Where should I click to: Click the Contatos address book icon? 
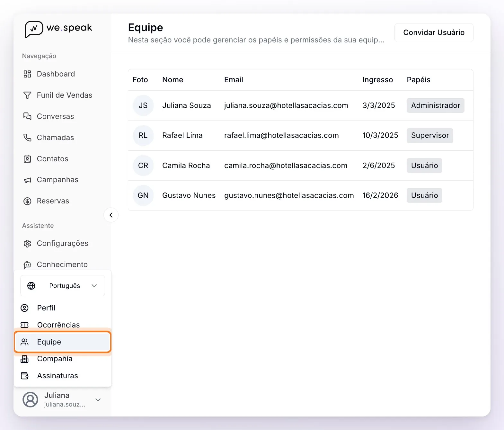click(27, 159)
